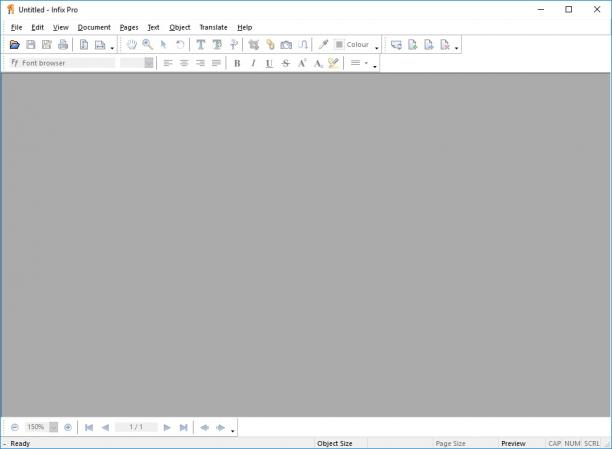Image resolution: width=612 pixels, height=449 pixels.
Task: Select the Crop tool
Action: [x=254, y=45]
